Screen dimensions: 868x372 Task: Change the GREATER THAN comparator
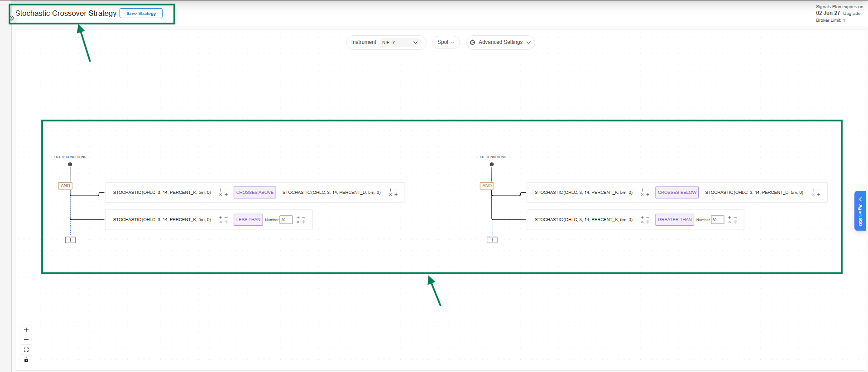674,220
